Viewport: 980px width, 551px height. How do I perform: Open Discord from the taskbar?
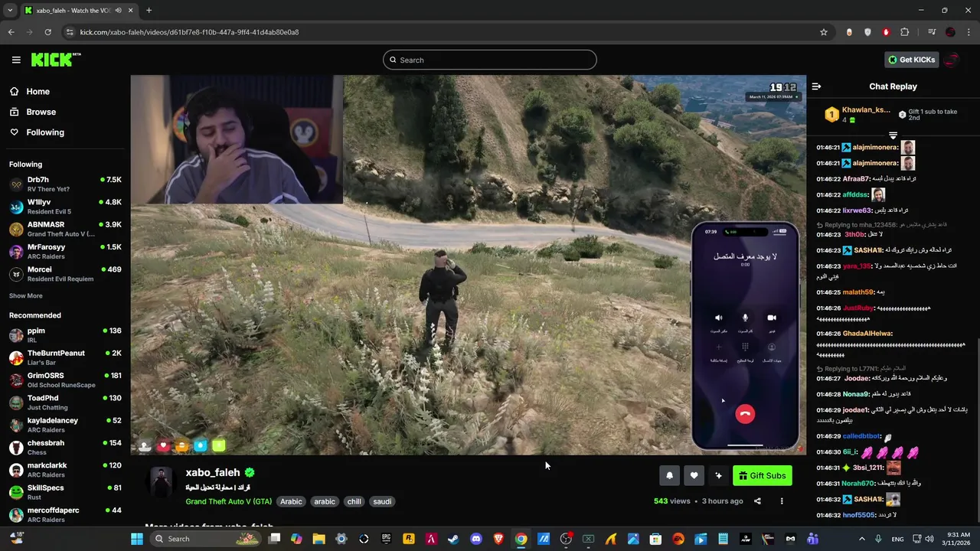tap(476, 539)
